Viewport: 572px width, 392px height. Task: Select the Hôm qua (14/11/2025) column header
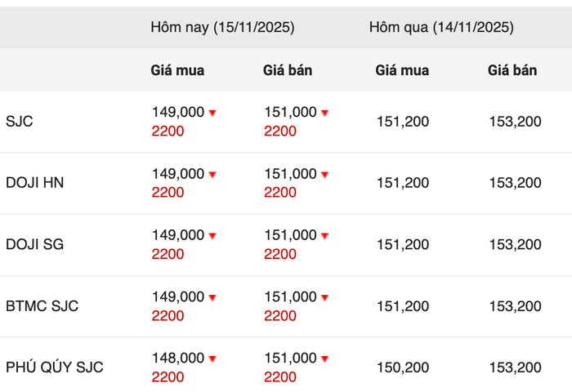[x=441, y=28]
